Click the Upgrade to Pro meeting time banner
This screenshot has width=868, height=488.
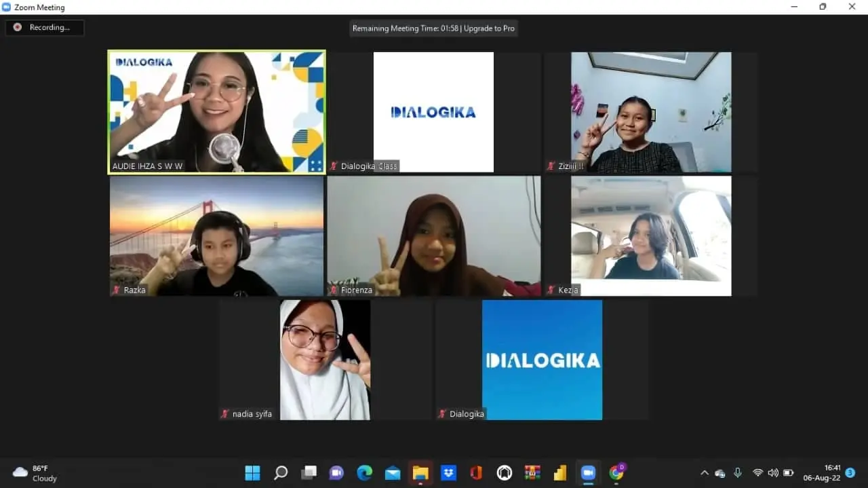pos(433,29)
